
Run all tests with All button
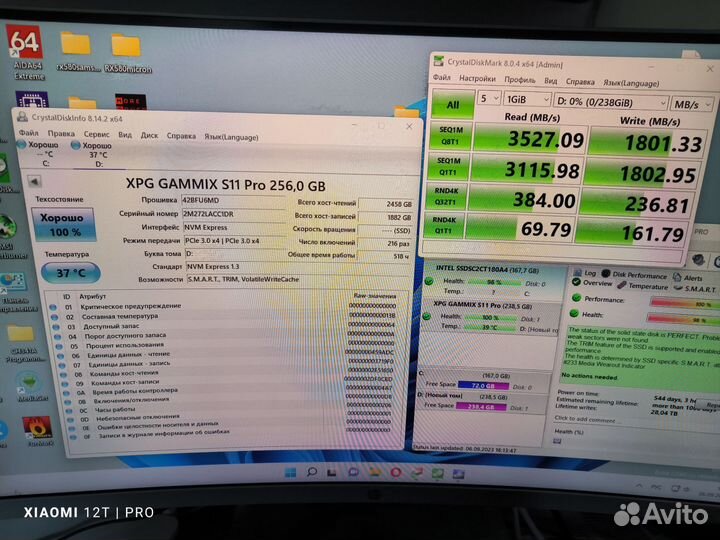(453, 104)
